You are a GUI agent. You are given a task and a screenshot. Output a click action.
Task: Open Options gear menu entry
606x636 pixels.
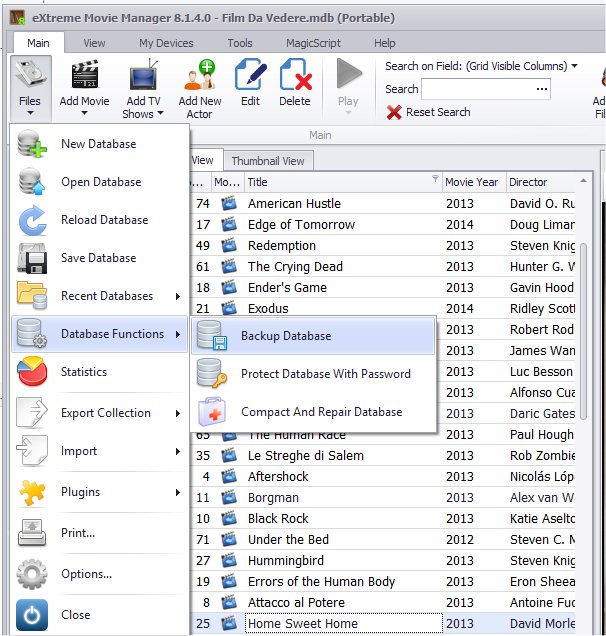[x=86, y=574]
